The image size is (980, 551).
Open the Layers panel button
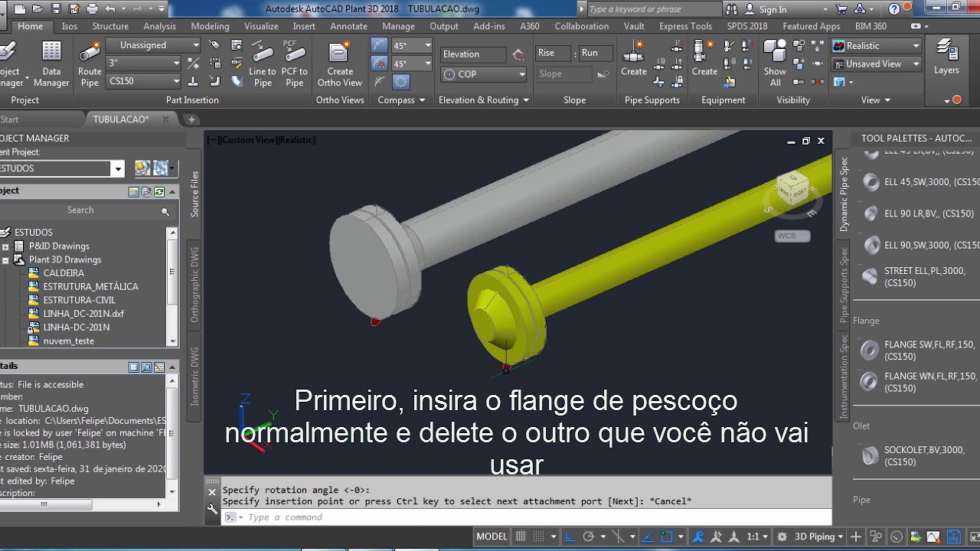pos(946,59)
